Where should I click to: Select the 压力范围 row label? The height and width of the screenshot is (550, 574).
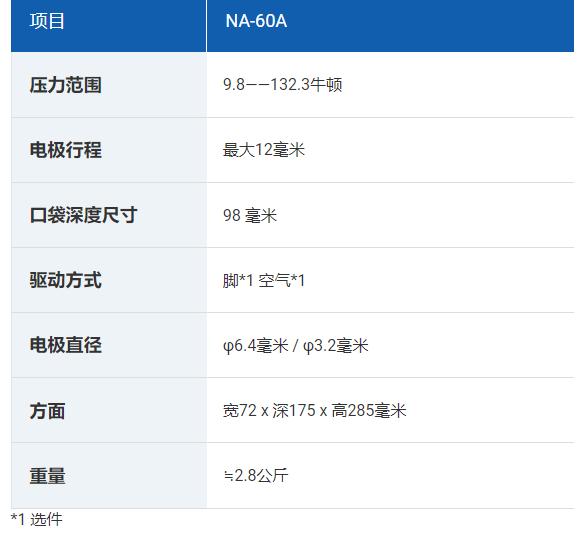pos(66,85)
